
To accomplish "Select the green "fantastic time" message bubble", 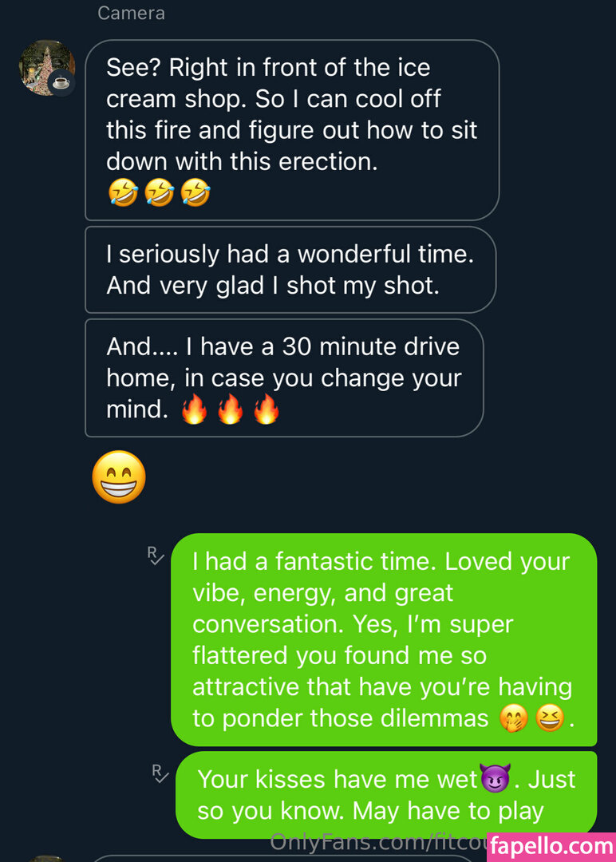I will coord(383,639).
